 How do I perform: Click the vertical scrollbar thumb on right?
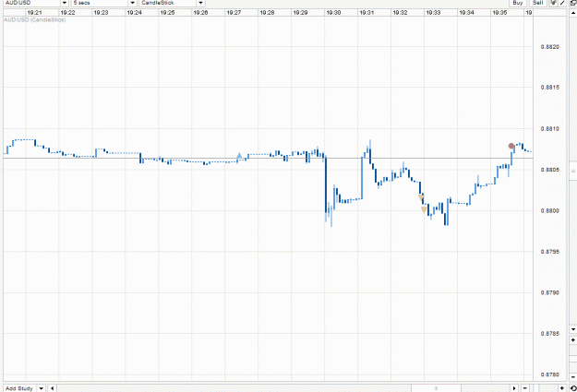(x=573, y=171)
